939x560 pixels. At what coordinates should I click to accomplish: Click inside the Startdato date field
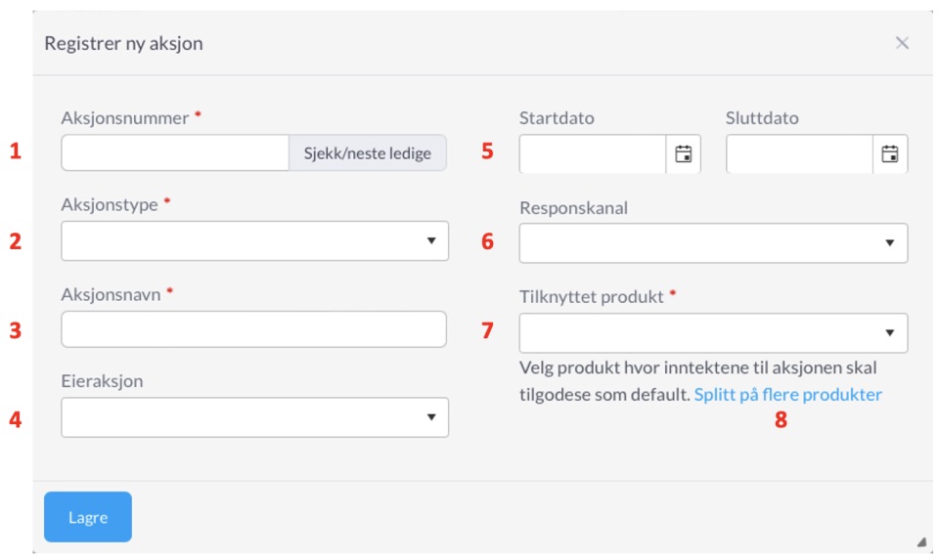pyautogui.click(x=593, y=154)
